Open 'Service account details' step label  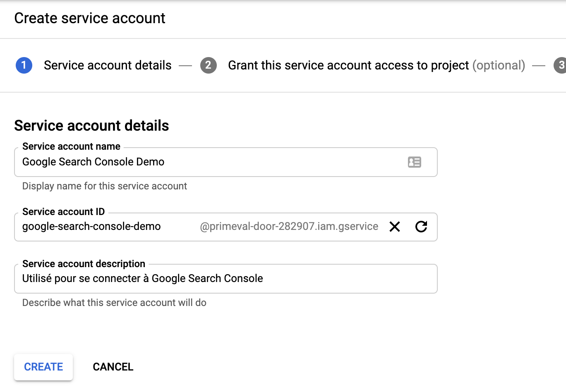tap(108, 65)
